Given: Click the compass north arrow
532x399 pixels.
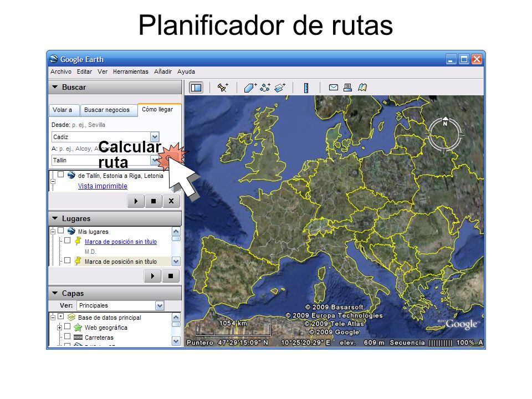Looking at the screenshot, I should (x=445, y=120).
